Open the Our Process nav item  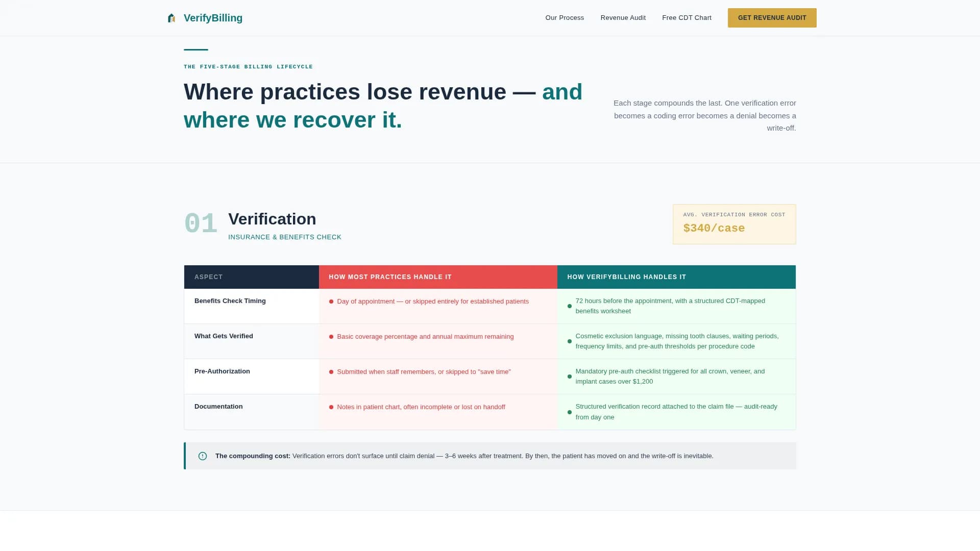(565, 18)
